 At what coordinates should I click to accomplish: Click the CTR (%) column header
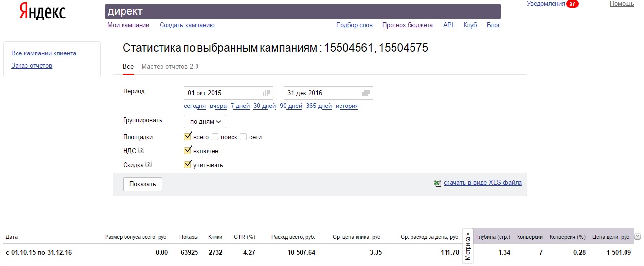tap(245, 237)
